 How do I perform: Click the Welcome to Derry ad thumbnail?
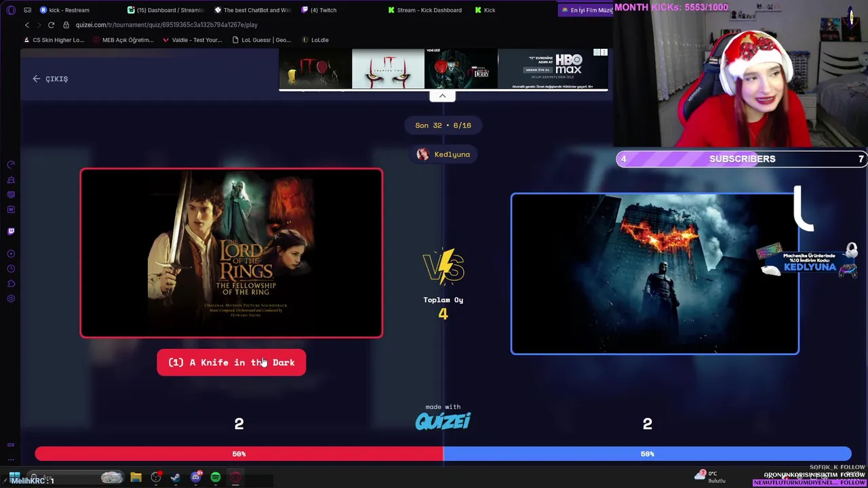[460, 68]
